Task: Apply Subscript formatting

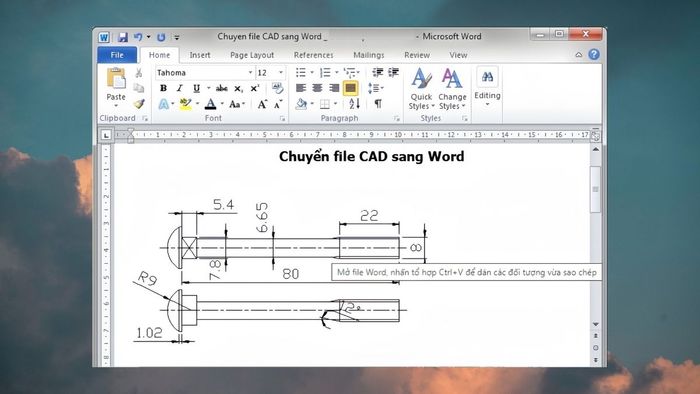Action: click(238, 88)
